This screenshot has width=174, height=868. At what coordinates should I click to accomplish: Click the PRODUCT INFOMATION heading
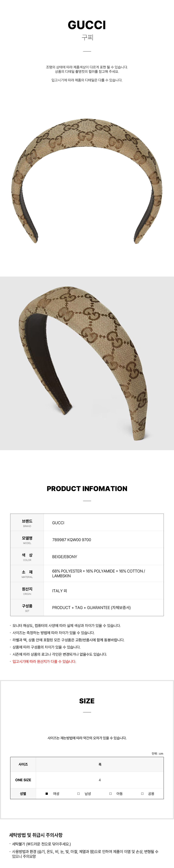tap(87, 489)
